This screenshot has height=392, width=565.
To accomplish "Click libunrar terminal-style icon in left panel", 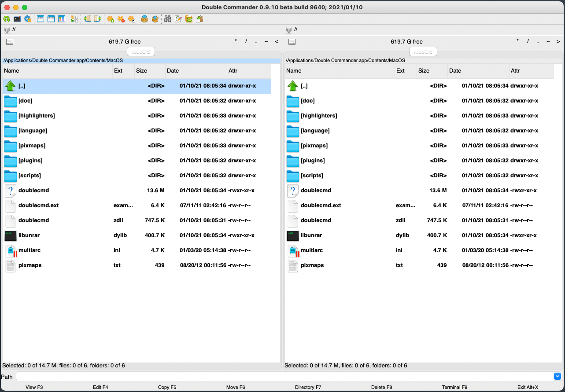I will point(10,235).
